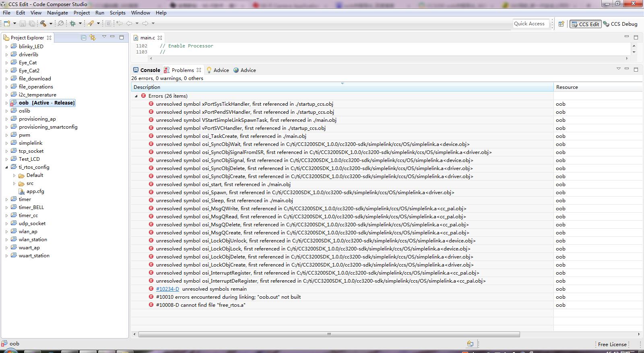Open the Back history dropdown arrow
This screenshot has width=644, height=353.
(137, 23)
